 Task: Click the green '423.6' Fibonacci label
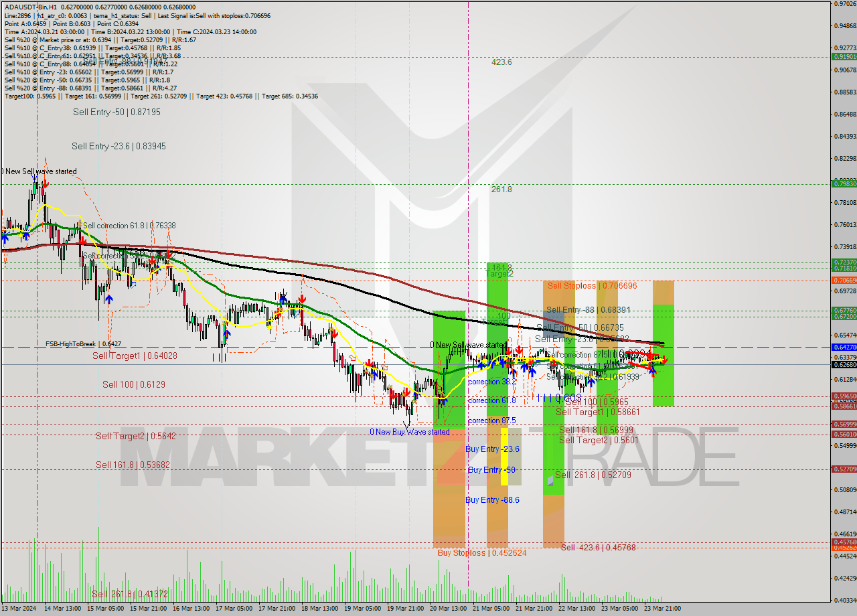click(501, 62)
